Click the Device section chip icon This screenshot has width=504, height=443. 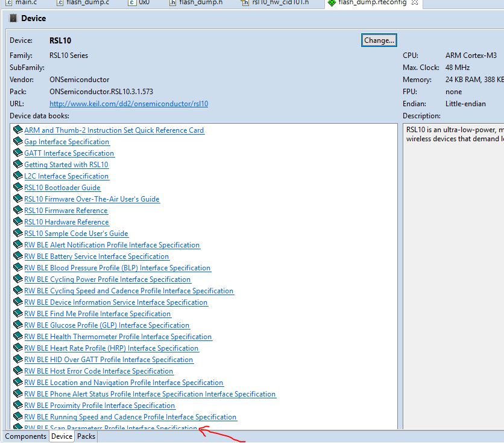coord(13,18)
